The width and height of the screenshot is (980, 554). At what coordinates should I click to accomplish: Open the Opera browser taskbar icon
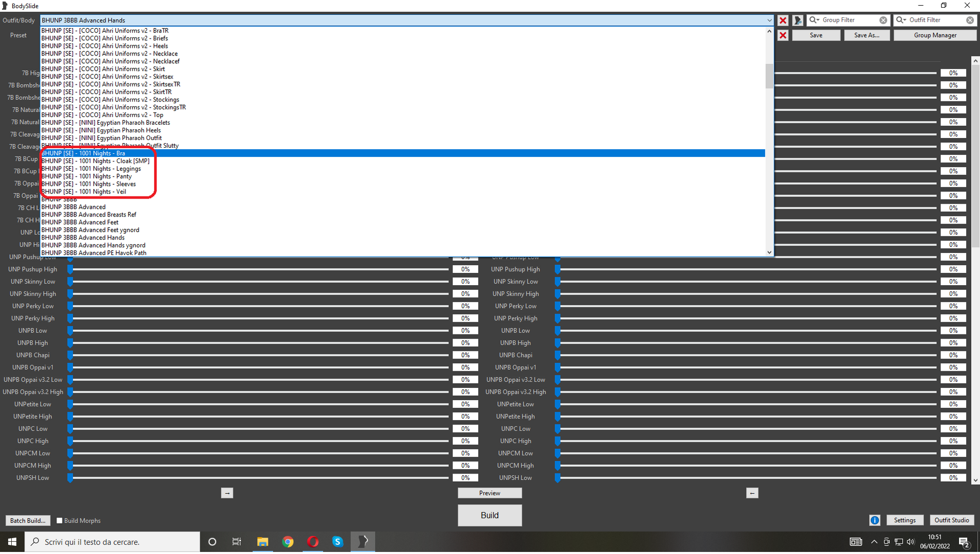coord(313,542)
